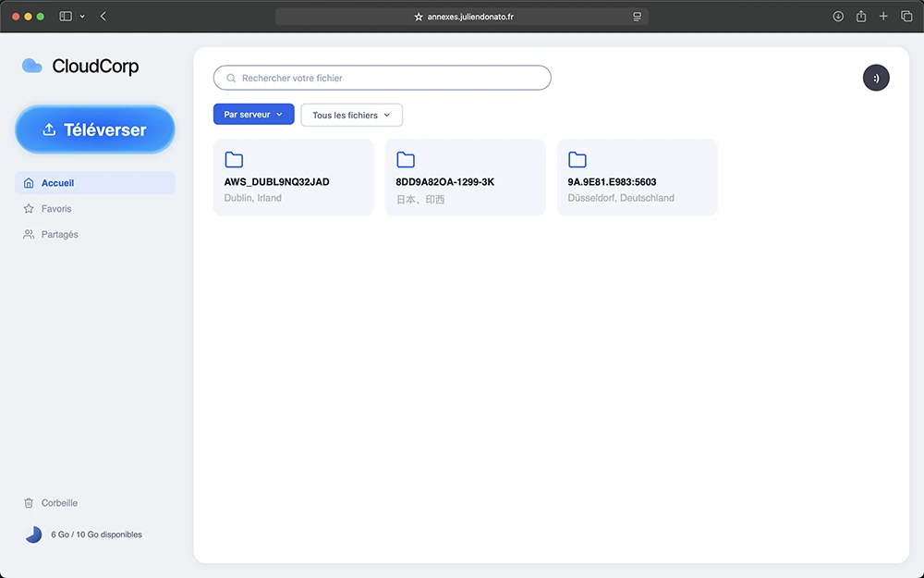Image resolution: width=924 pixels, height=578 pixels.
Task: Click the Safari share icon
Action: tap(861, 17)
